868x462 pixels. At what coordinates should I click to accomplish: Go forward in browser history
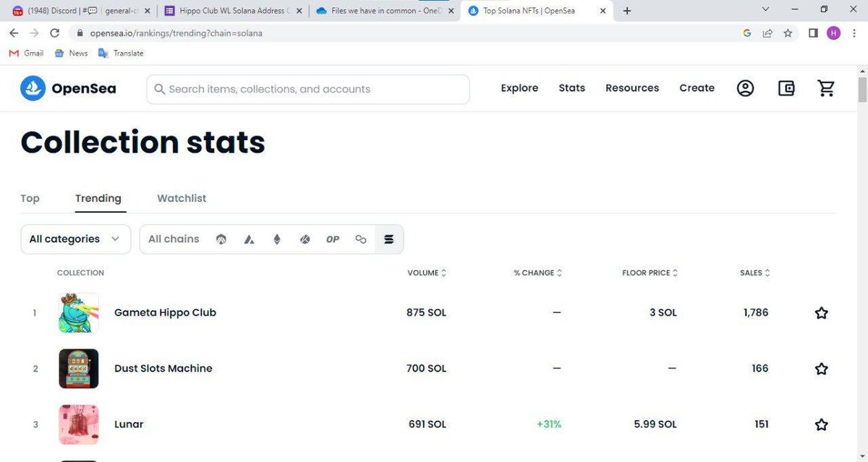point(34,33)
